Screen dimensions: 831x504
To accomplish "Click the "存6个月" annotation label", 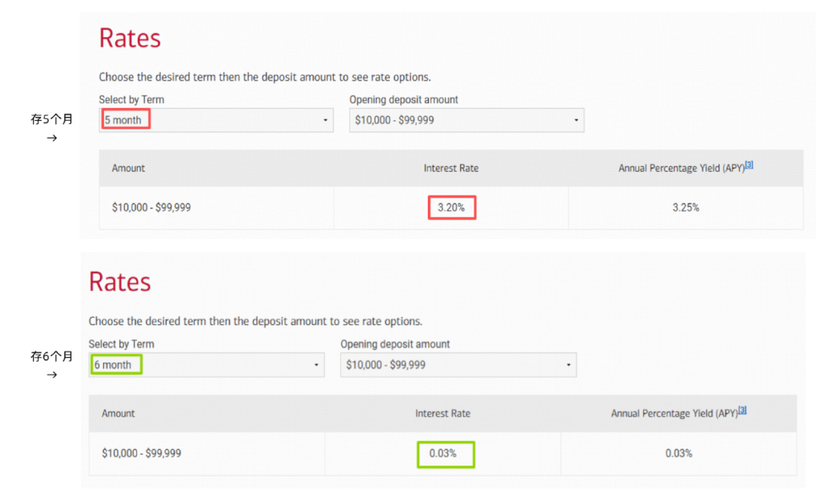I will pyautogui.click(x=52, y=356).
